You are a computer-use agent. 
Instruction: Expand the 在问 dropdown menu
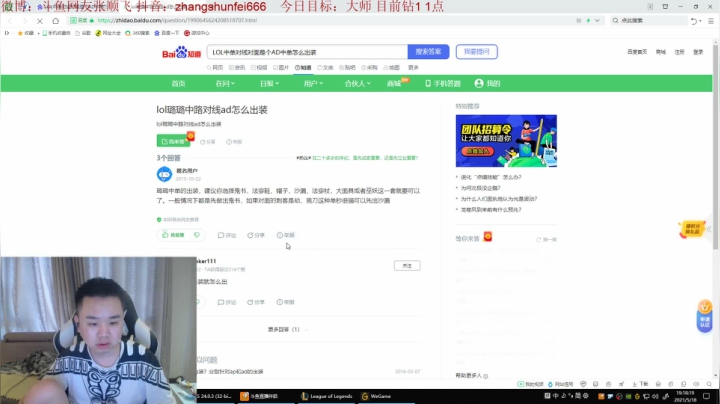coord(225,84)
